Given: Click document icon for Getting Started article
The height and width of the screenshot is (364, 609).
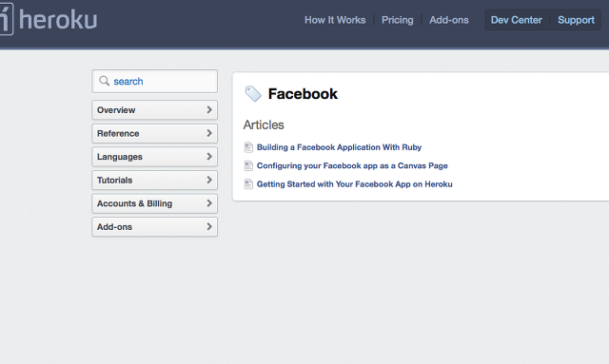Looking at the screenshot, I should [x=248, y=184].
